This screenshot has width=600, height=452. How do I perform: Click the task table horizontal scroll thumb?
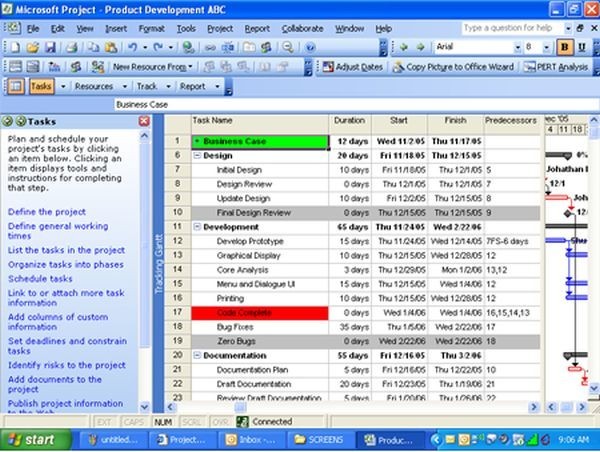pyautogui.click(x=240, y=407)
